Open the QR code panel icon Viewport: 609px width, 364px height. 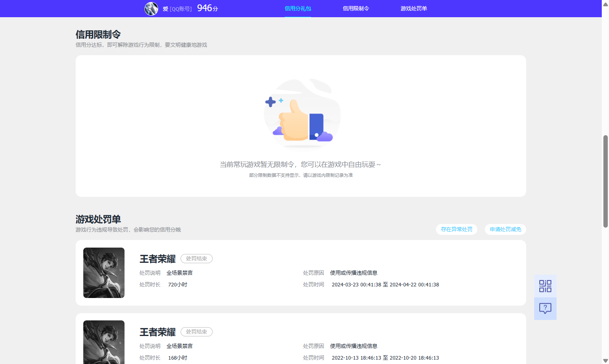545,286
